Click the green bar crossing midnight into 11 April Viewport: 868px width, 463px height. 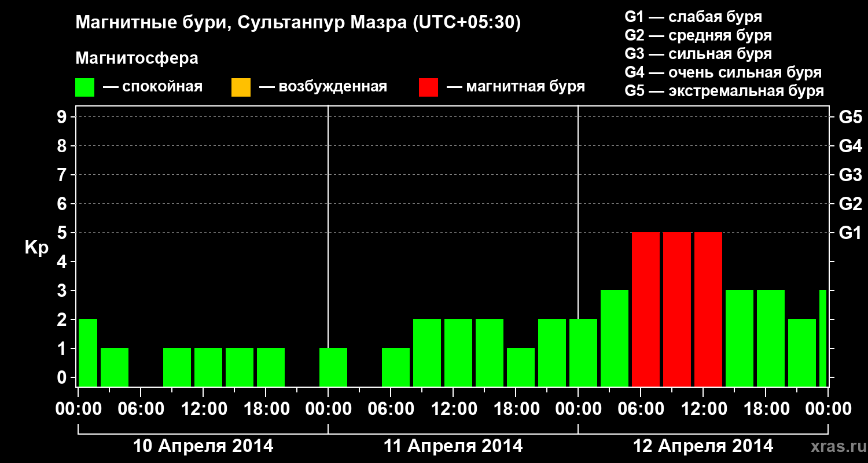[333, 367]
